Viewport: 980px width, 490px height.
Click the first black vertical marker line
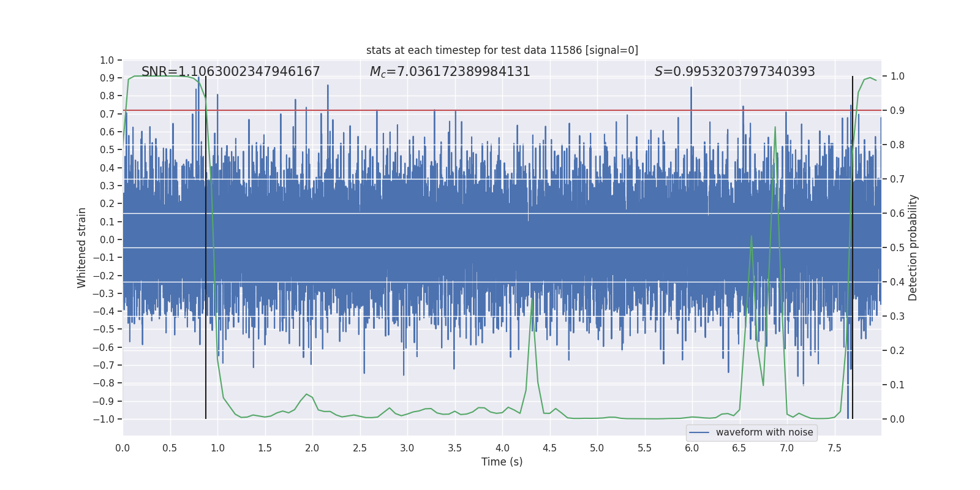(x=206, y=247)
